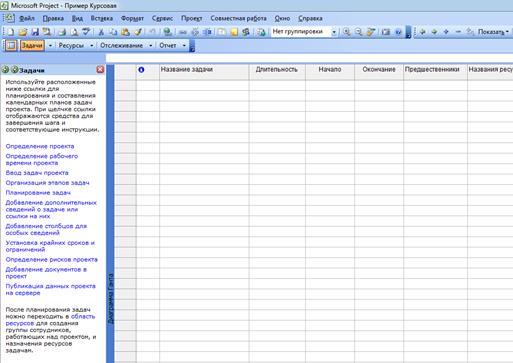Image resolution: width=513 pixels, height=363 pixels.
Task: Select the Format Painter brush
Action: pyautogui.click(x=138, y=32)
